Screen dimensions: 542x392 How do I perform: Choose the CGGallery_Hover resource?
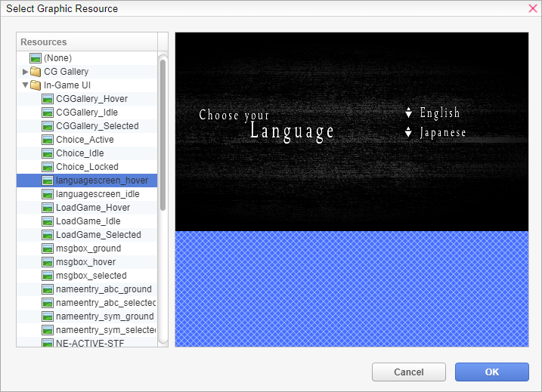(x=92, y=99)
